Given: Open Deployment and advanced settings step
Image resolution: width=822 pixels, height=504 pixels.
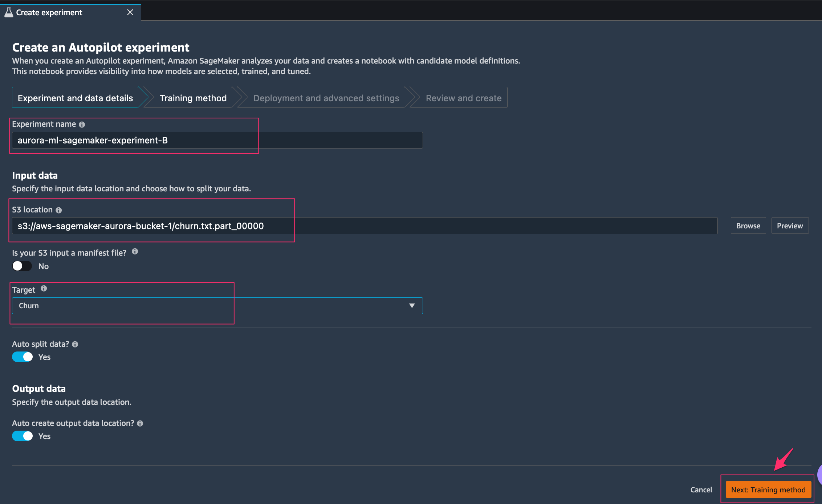Looking at the screenshot, I should (x=326, y=98).
